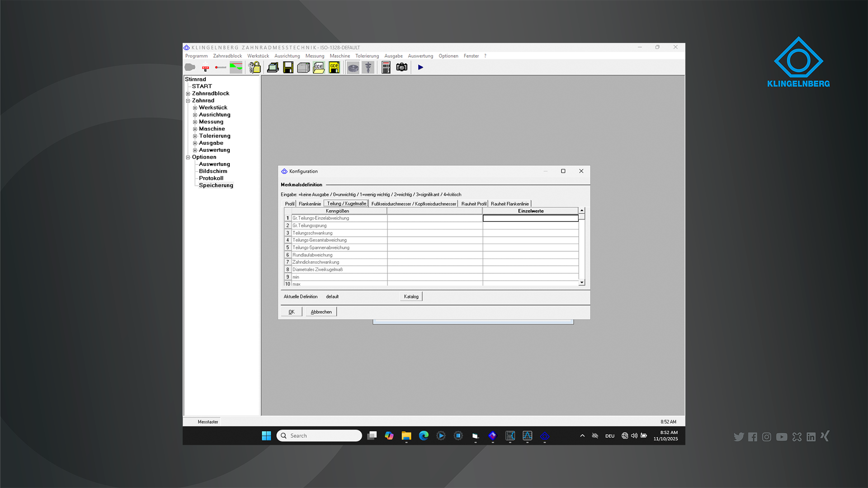Select the red-tipped probe stylus toolbar icon
This screenshot has height=488, width=868.
(221, 67)
